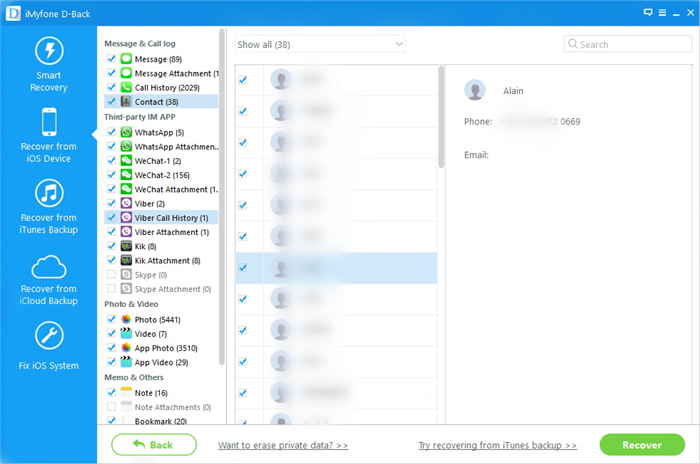Click Alain's contact avatar in details
Viewport: 700px width, 464px height.
click(x=475, y=90)
